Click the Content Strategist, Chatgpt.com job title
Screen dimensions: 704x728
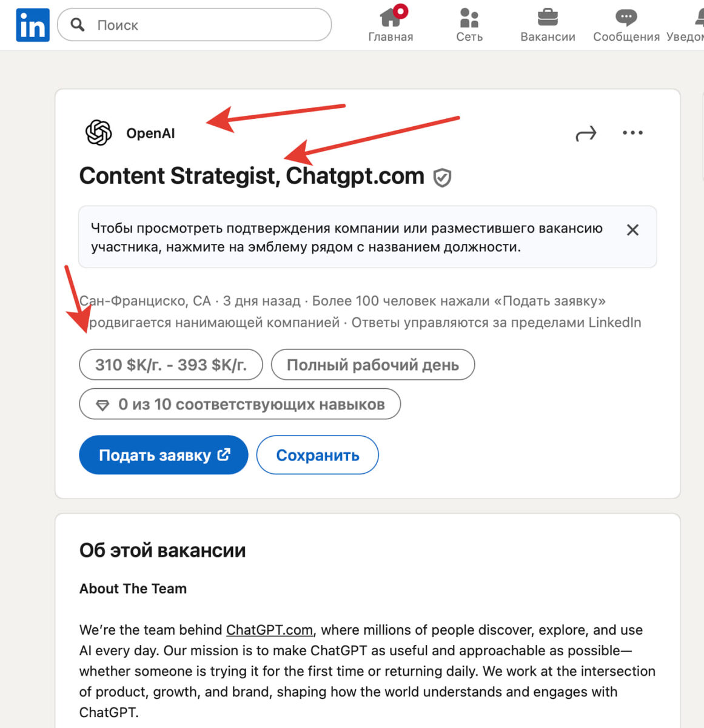[252, 176]
